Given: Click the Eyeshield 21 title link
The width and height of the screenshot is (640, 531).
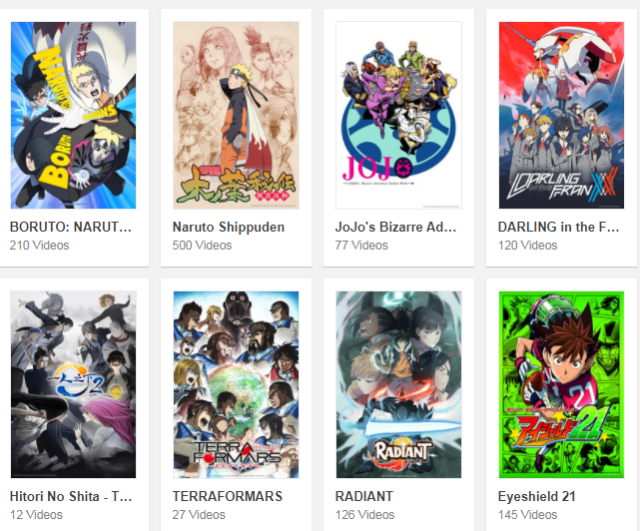Looking at the screenshot, I should 537,496.
